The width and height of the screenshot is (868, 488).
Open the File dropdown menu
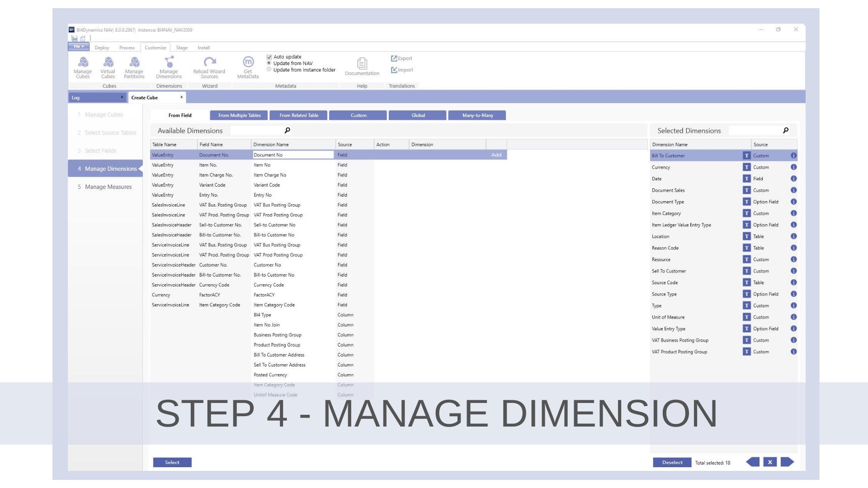click(x=79, y=47)
